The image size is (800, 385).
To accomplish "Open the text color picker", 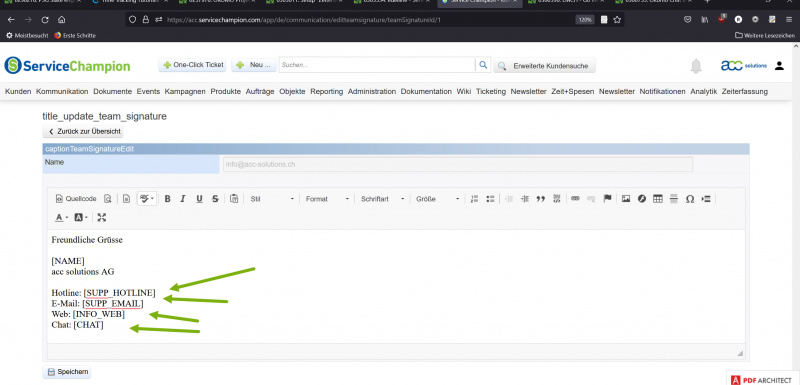I will tap(61, 218).
